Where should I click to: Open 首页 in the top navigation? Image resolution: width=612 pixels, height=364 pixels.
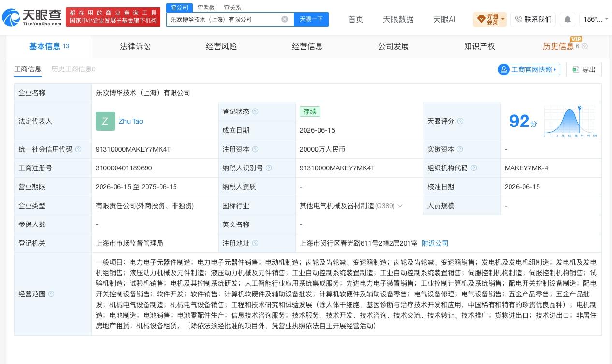pyautogui.click(x=356, y=19)
